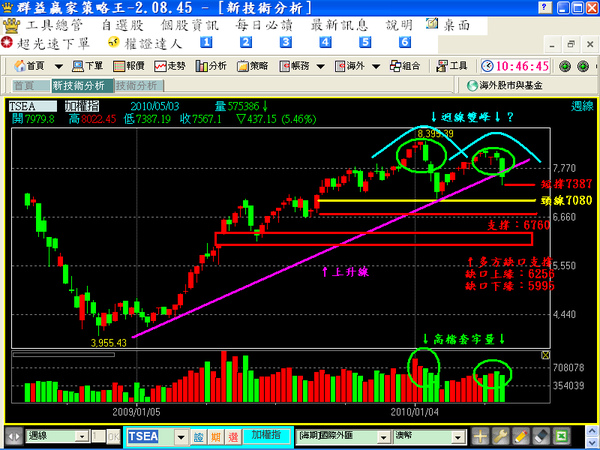Viewport: 600px width, 450px height.
Task: Open 下單 order entry tool
Action: pyautogui.click(x=87, y=66)
